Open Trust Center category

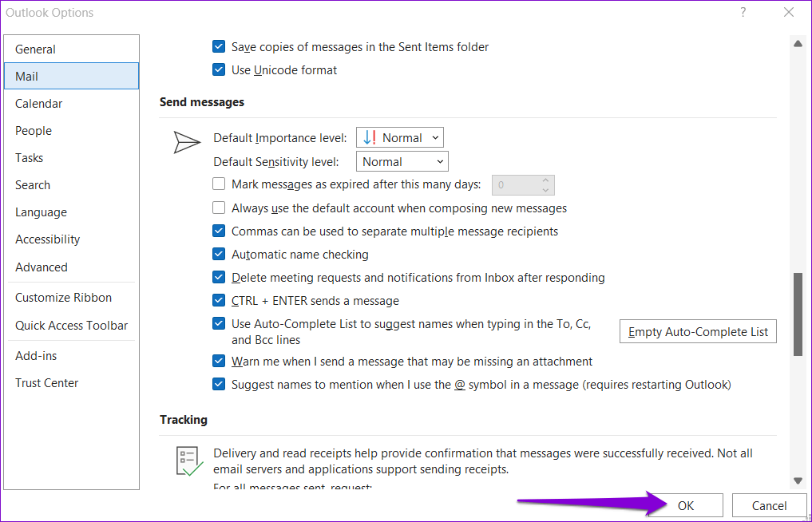tap(72, 383)
